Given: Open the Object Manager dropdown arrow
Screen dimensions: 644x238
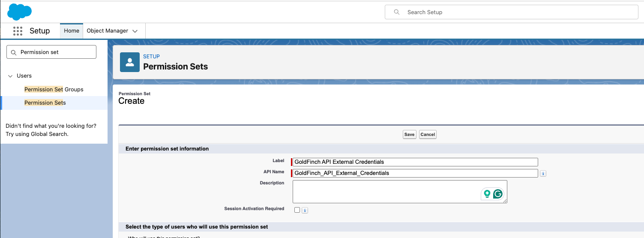Looking at the screenshot, I should pos(135,31).
